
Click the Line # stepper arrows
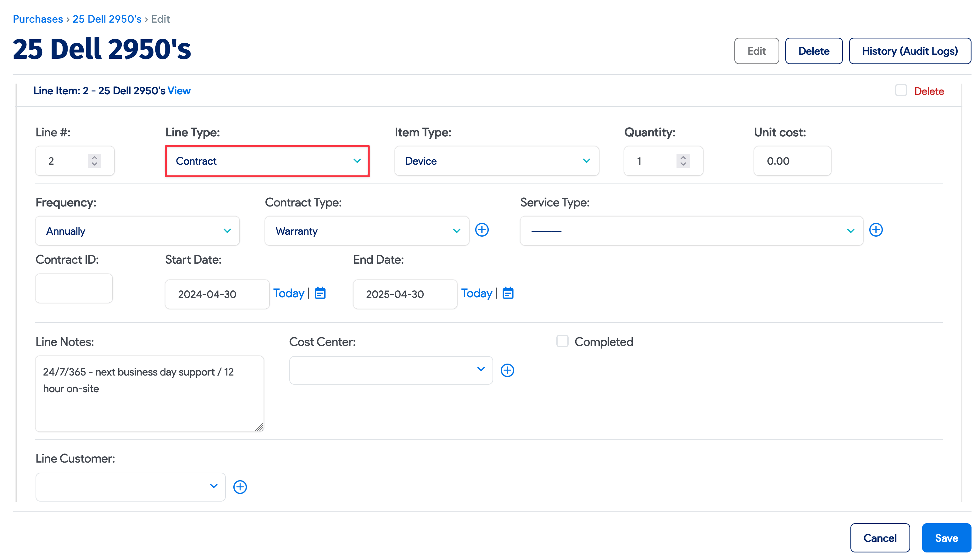pyautogui.click(x=94, y=161)
